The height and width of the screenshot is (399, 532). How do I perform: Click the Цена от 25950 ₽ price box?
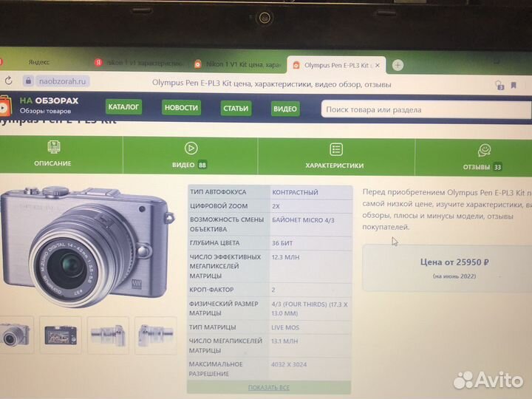point(447,268)
